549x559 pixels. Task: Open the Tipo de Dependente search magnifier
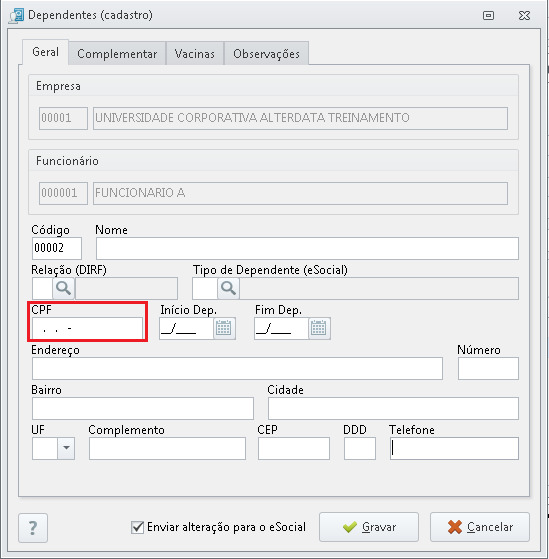pyautogui.click(x=229, y=288)
